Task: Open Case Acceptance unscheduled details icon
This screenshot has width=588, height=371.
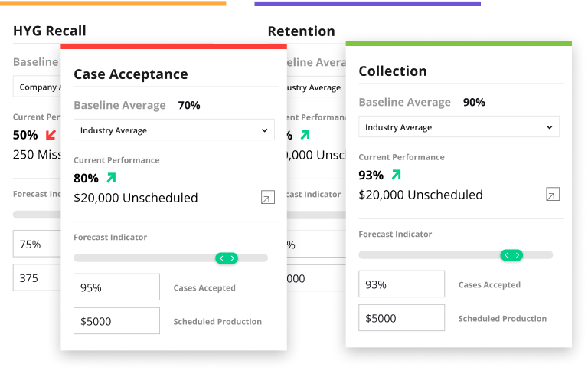Action: coord(268,197)
